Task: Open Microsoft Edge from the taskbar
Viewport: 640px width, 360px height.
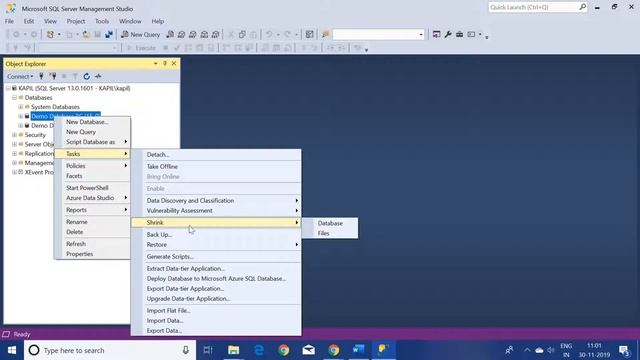Action: coord(259,350)
